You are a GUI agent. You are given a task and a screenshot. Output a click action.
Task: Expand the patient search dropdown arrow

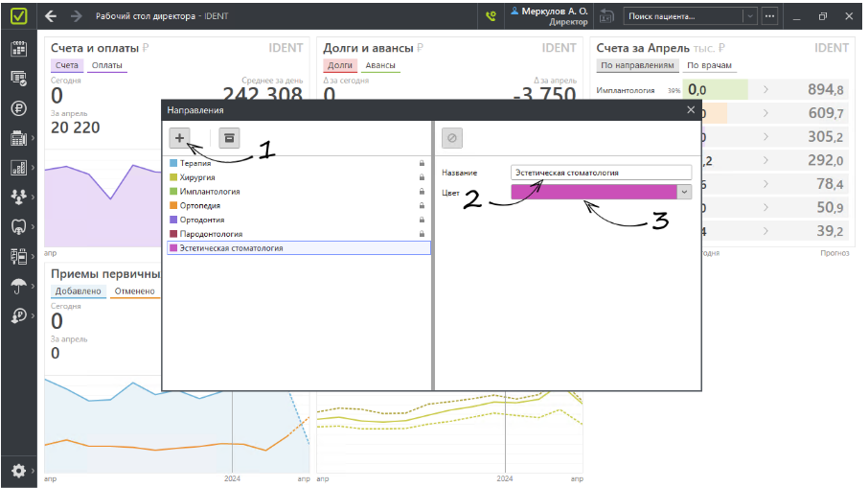coord(748,16)
